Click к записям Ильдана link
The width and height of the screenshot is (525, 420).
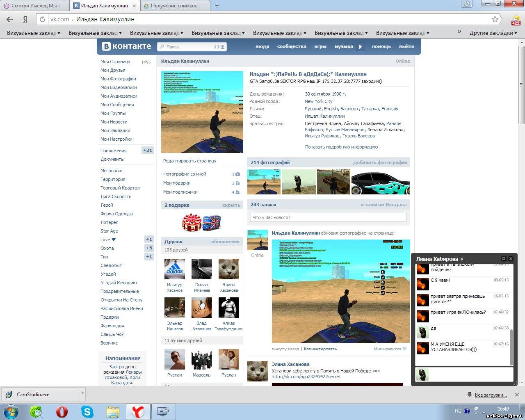383,205
